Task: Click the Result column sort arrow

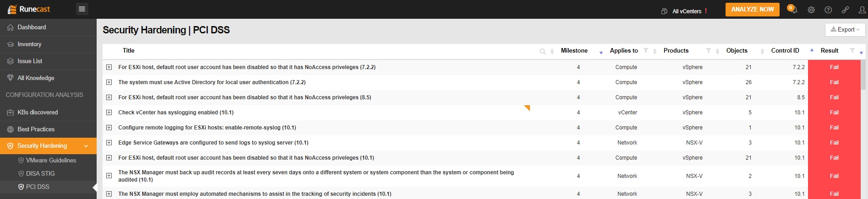Action: [861, 53]
